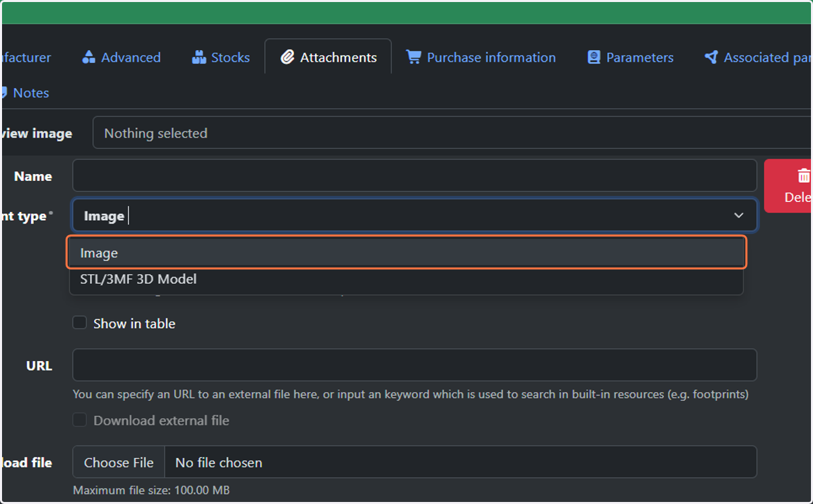Click the Associated parts arrow icon

(711, 58)
